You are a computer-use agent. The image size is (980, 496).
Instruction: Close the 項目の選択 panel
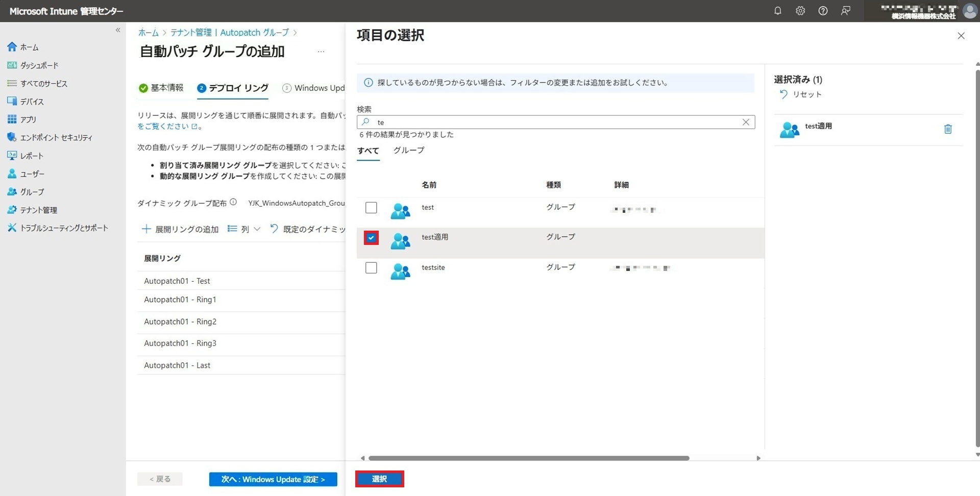[x=961, y=36]
